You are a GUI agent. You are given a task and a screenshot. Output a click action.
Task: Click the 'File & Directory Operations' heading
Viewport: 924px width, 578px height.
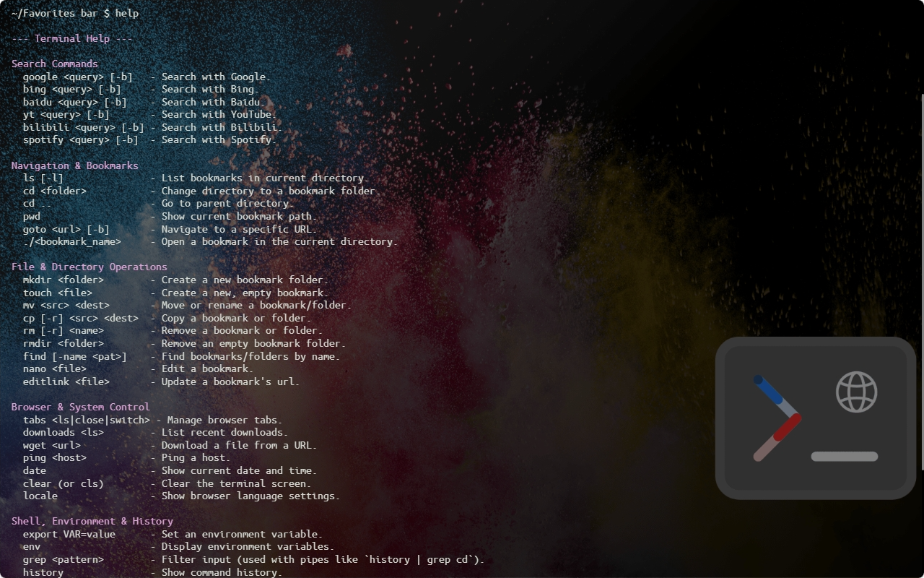click(90, 267)
